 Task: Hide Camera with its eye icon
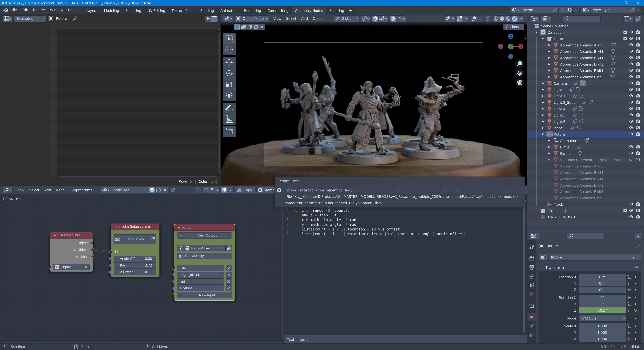tap(631, 83)
